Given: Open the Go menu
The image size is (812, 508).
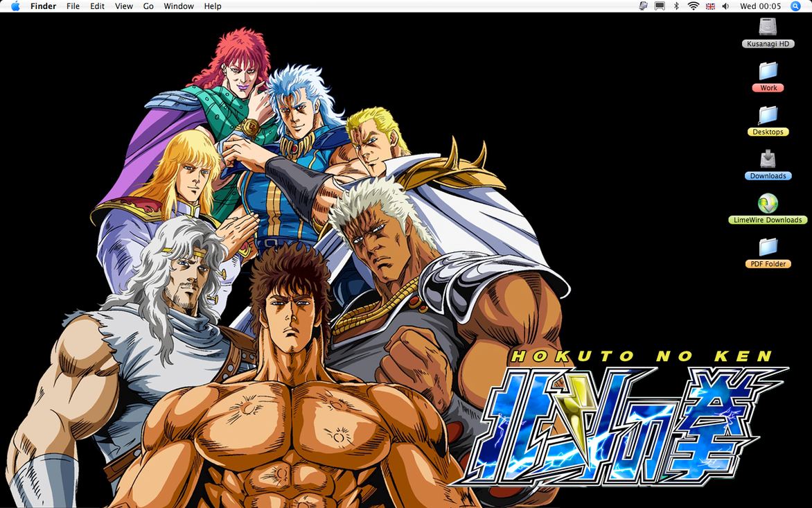Looking at the screenshot, I should tap(148, 6).
